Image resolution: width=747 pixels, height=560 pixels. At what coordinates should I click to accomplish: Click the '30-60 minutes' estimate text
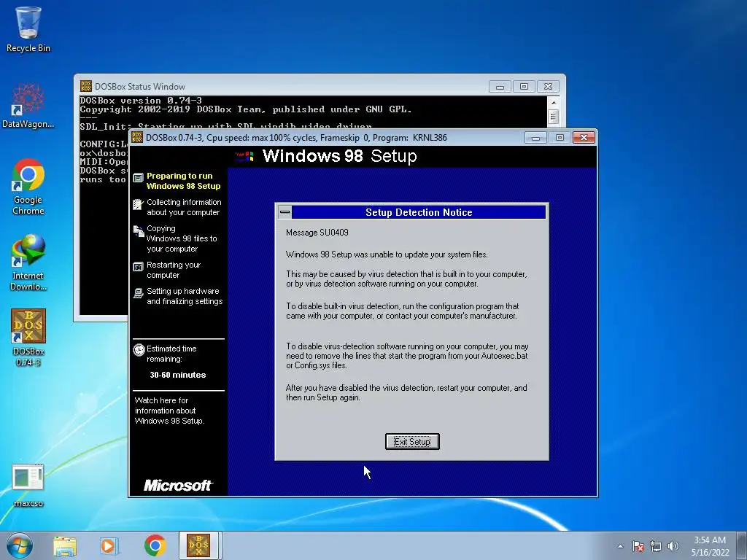click(x=178, y=375)
